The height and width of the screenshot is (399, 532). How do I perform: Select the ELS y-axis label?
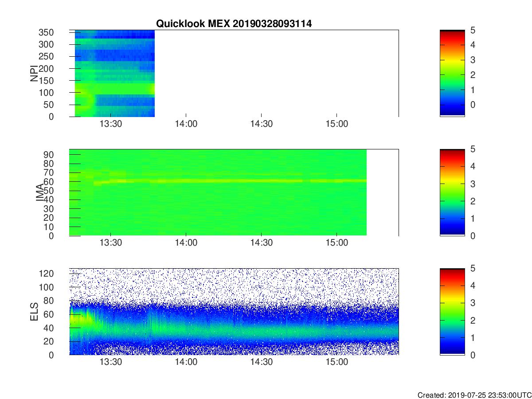pyautogui.click(x=34, y=312)
